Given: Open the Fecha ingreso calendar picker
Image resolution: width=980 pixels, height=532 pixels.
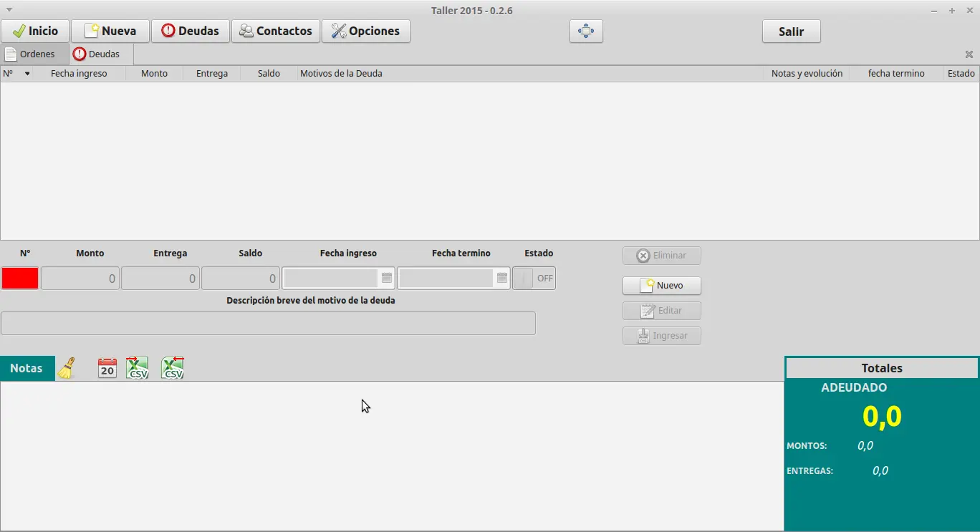Looking at the screenshot, I should [x=387, y=279].
